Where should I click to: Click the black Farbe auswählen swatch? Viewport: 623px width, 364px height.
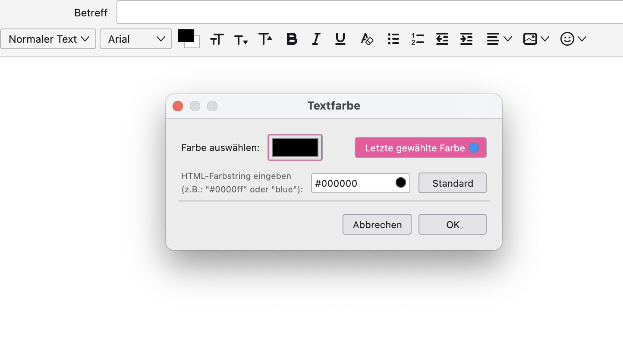click(x=295, y=147)
